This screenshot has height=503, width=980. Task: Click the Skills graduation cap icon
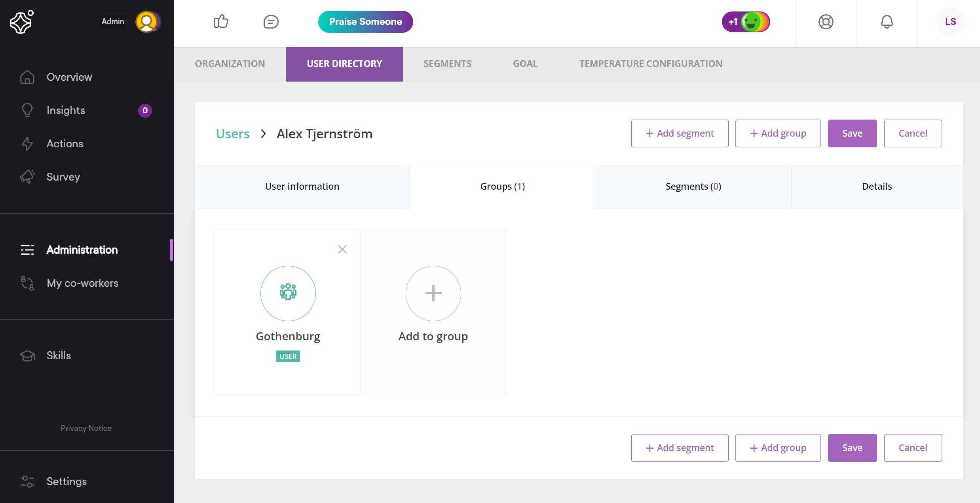click(x=27, y=356)
